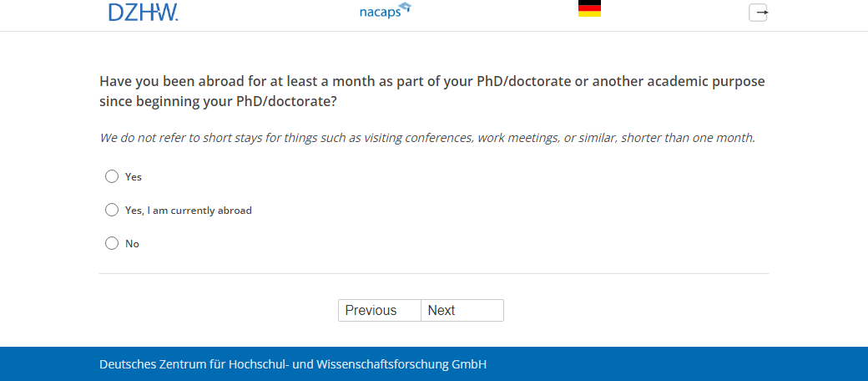Select the 'No' radio button
The image size is (868, 381).
112,243
